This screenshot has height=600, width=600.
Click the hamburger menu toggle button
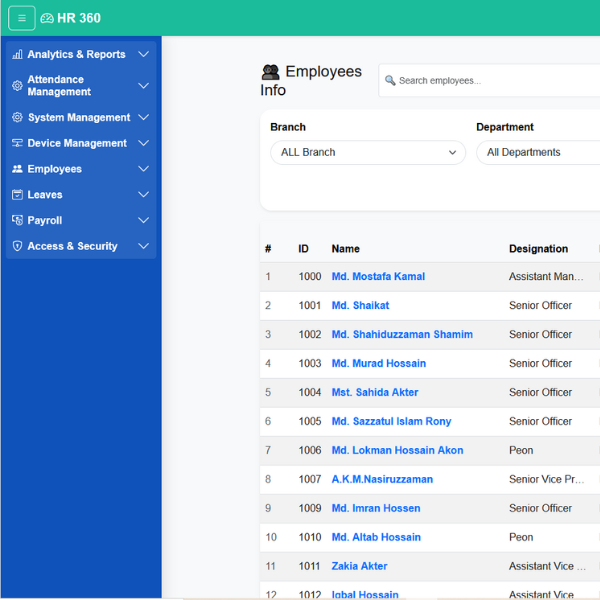point(22,18)
